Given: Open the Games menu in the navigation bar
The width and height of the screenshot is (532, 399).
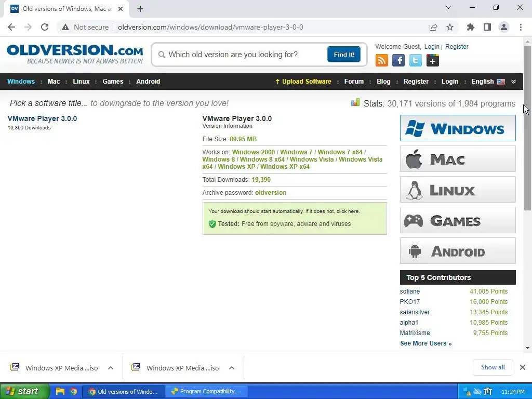Looking at the screenshot, I should (x=113, y=82).
